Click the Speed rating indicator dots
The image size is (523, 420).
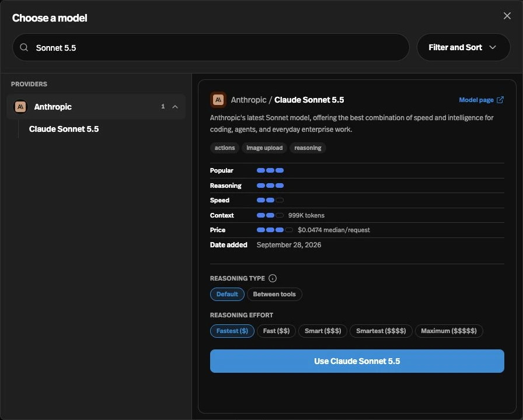point(270,200)
